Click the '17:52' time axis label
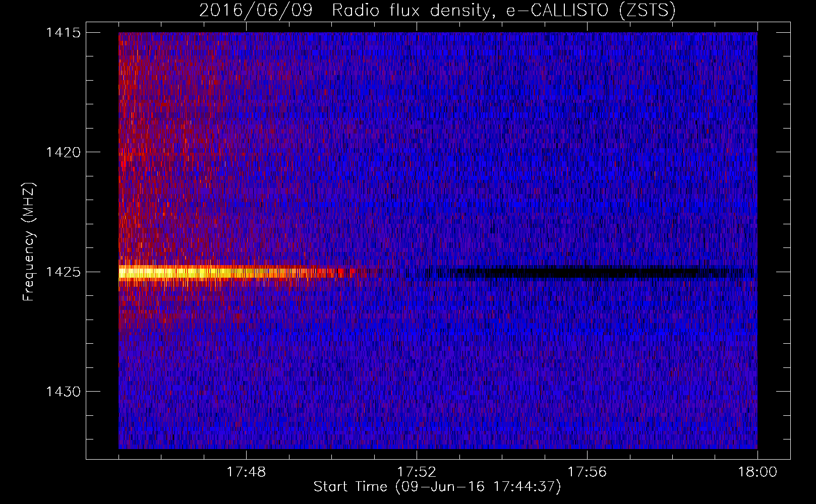The height and width of the screenshot is (504, 816). [x=417, y=472]
